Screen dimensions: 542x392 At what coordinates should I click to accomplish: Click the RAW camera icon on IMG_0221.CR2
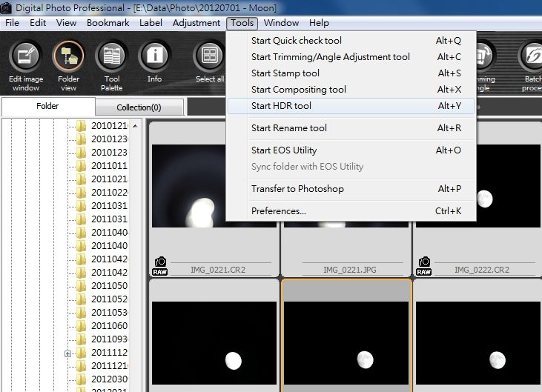[159, 266]
